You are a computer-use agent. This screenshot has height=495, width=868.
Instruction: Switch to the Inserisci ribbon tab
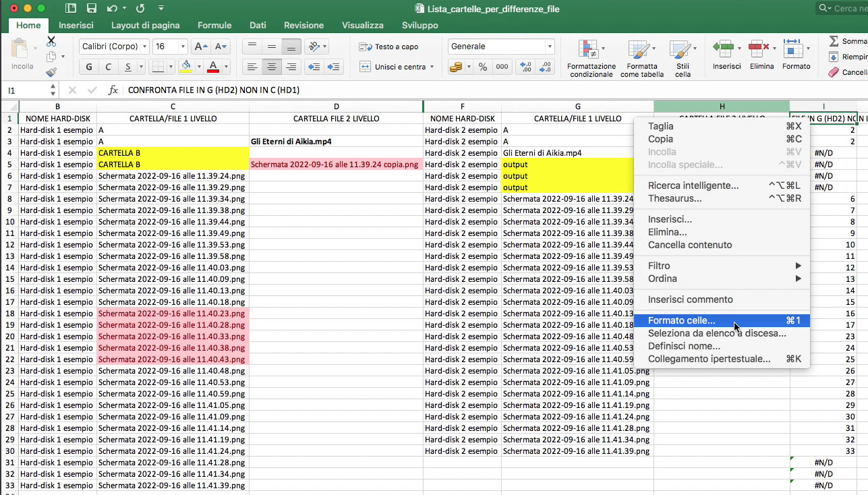tap(76, 25)
